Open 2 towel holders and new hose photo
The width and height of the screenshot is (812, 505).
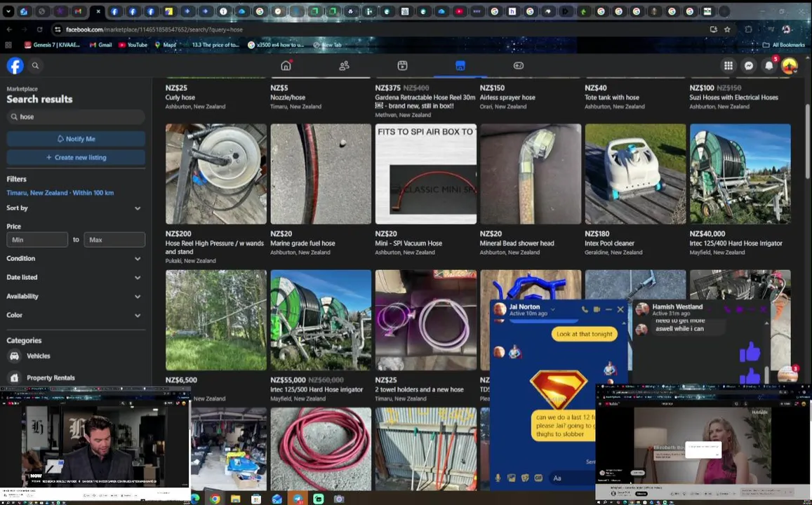point(426,320)
